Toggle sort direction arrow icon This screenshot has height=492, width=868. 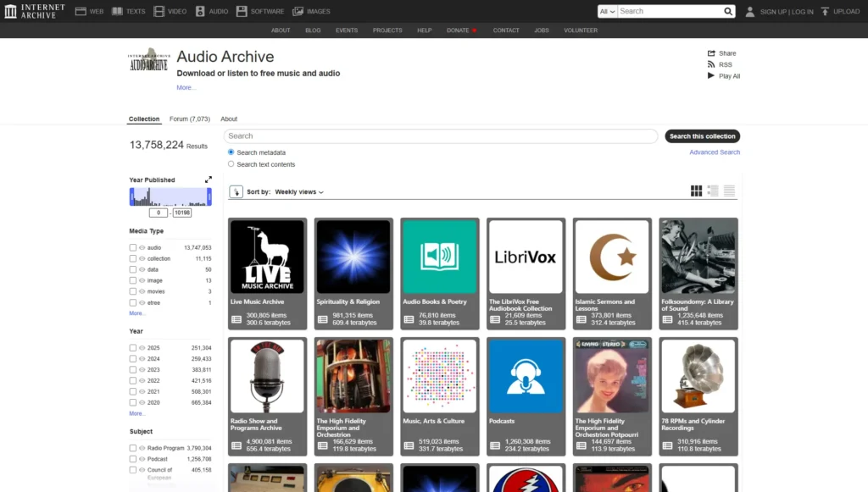[236, 192]
